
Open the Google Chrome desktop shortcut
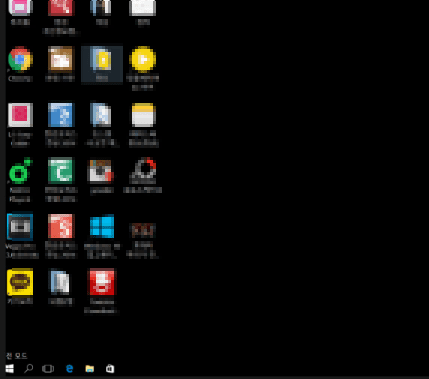tap(20, 59)
